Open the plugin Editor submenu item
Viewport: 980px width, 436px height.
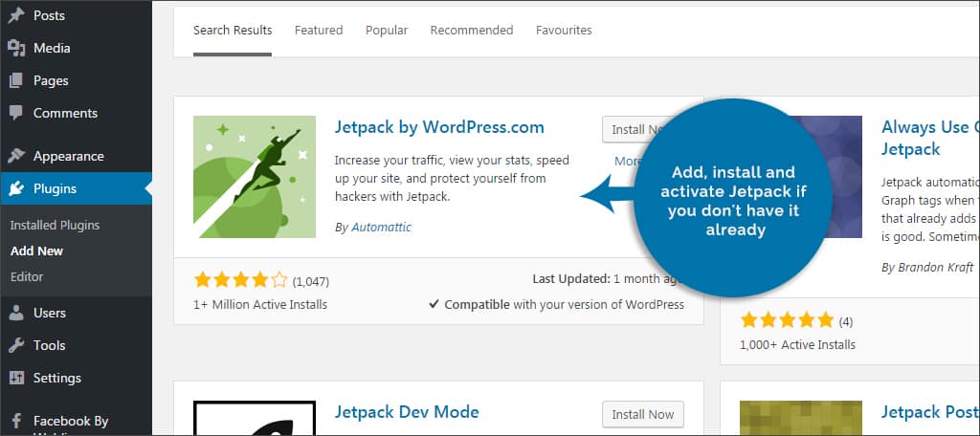(27, 276)
